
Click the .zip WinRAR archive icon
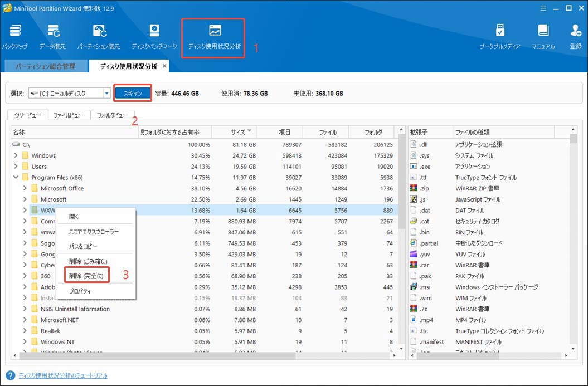click(414, 188)
